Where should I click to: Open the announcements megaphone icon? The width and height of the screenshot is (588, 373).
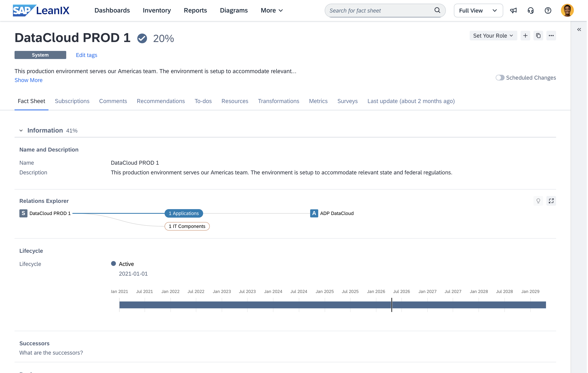click(513, 11)
